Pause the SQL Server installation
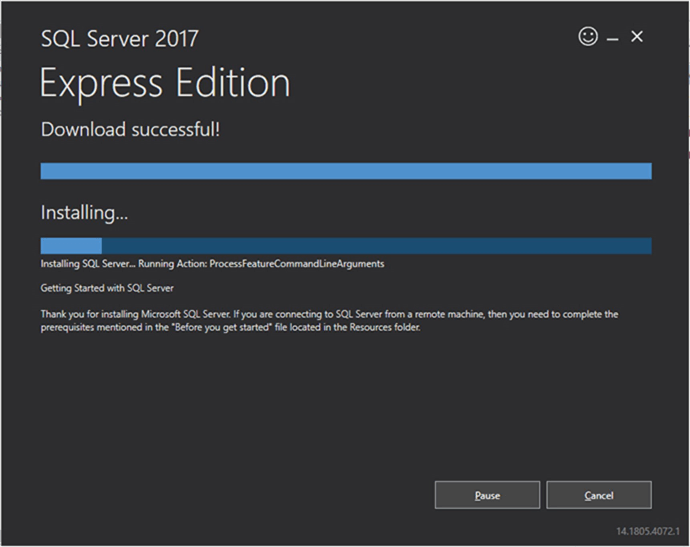690x547 pixels. (x=487, y=495)
